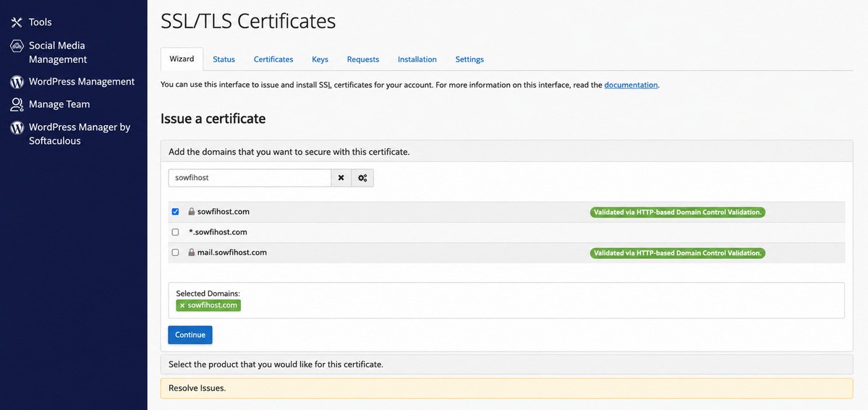Click the Issue a certificate heading
The height and width of the screenshot is (410, 868).
tap(213, 119)
